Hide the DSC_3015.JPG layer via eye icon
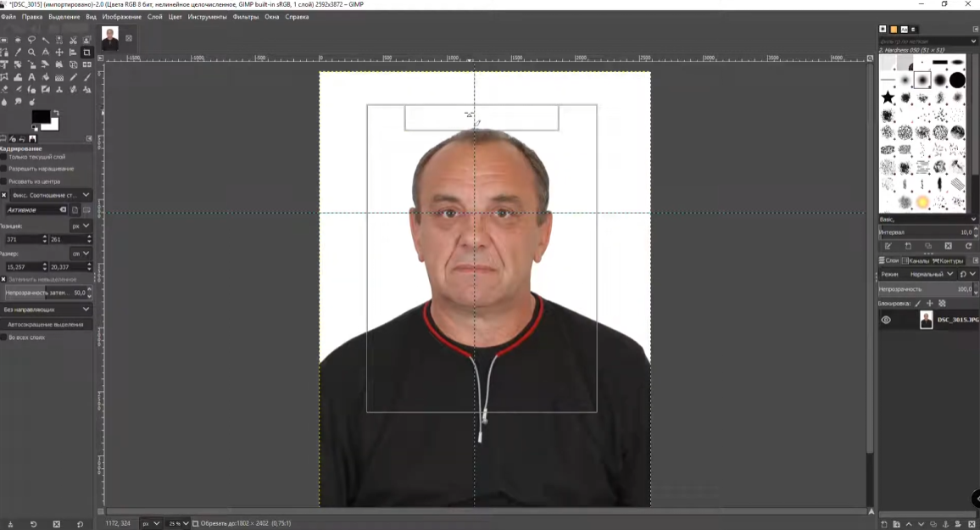 886,320
